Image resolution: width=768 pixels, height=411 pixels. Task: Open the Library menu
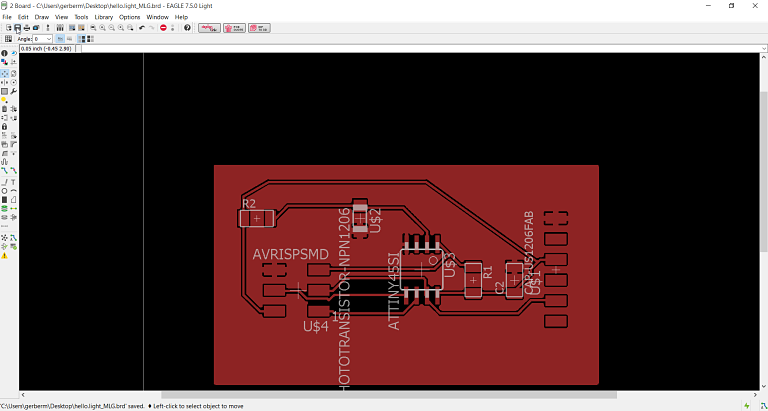click(x=103, y=17)
